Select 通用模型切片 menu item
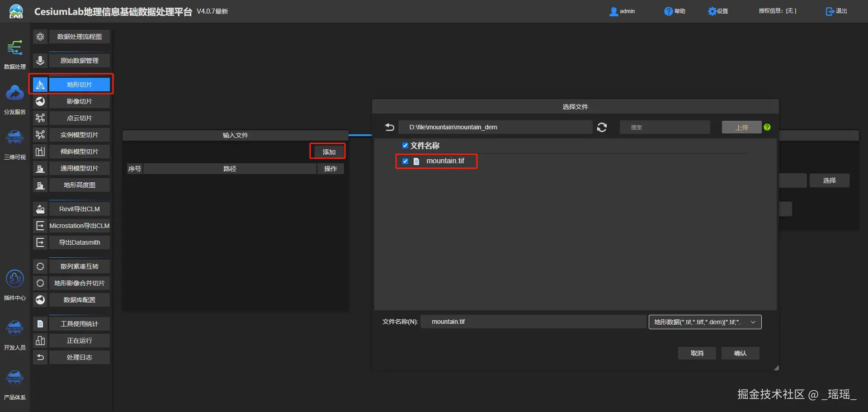868x412 pixels. (80, 168)
